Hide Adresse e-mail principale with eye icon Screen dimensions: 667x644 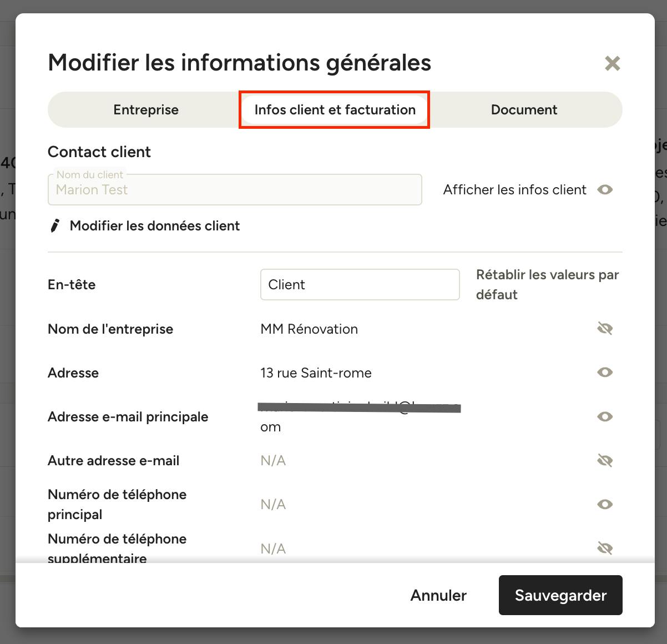click(605, 416)
